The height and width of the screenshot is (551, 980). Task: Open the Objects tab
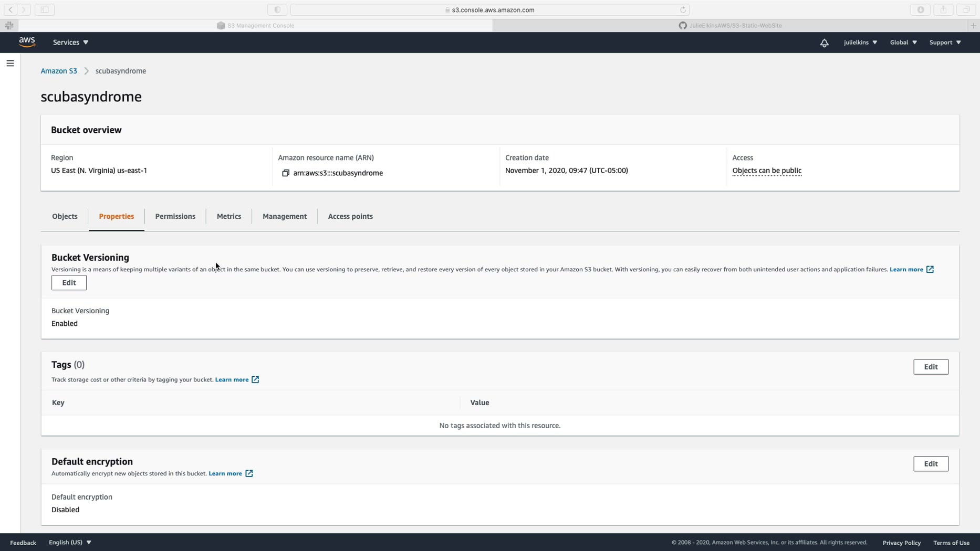(x=65, y=216)
